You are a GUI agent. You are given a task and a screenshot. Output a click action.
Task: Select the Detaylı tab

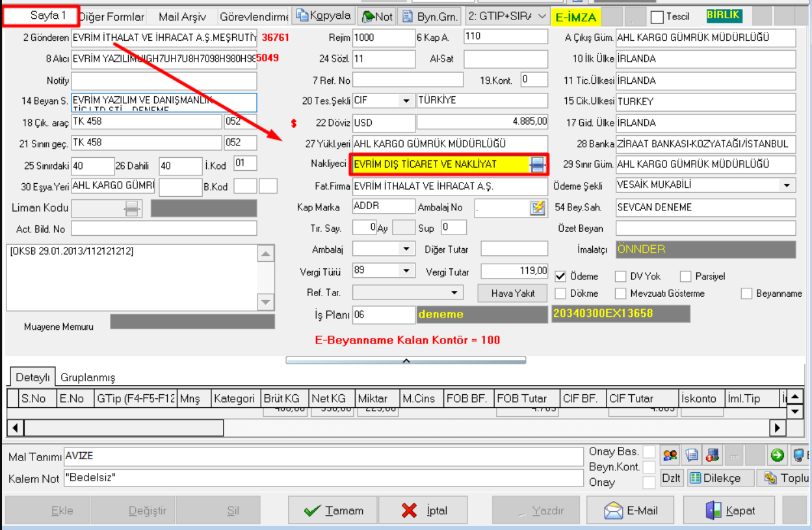[x=33, y=377]
